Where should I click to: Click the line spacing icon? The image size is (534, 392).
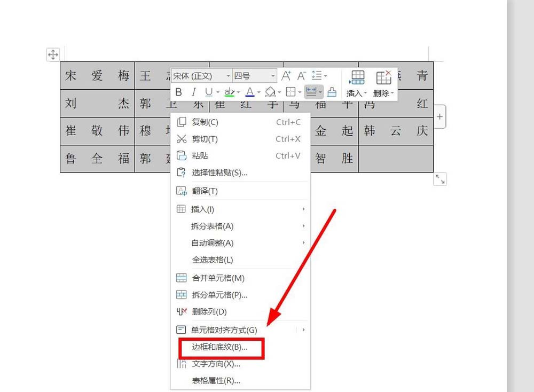[317, 75]
